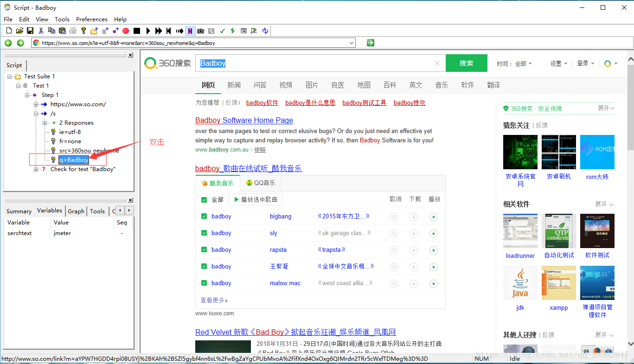Open the Badboy Software Home Page link
Screen dimensions: 634x364
(x=244, y=120)
